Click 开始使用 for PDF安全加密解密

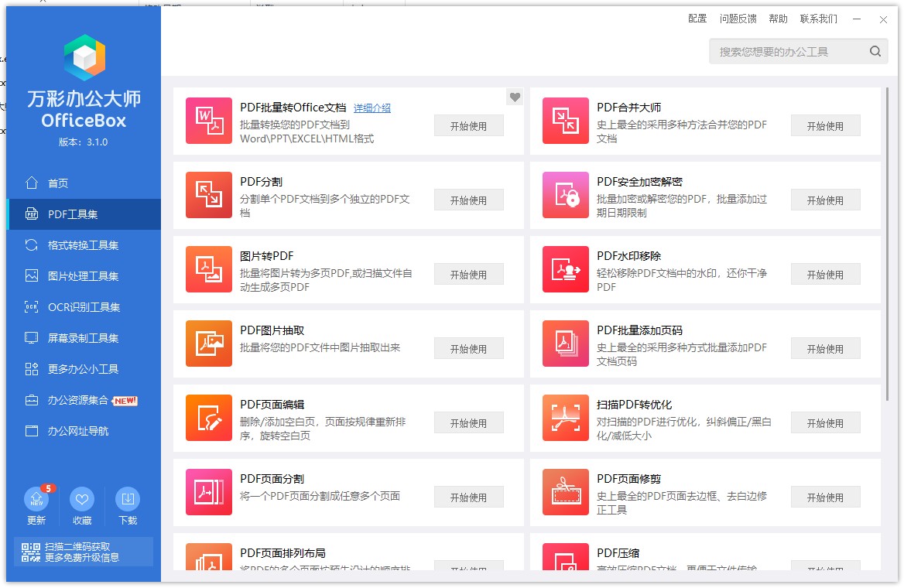tap(826, 200)
